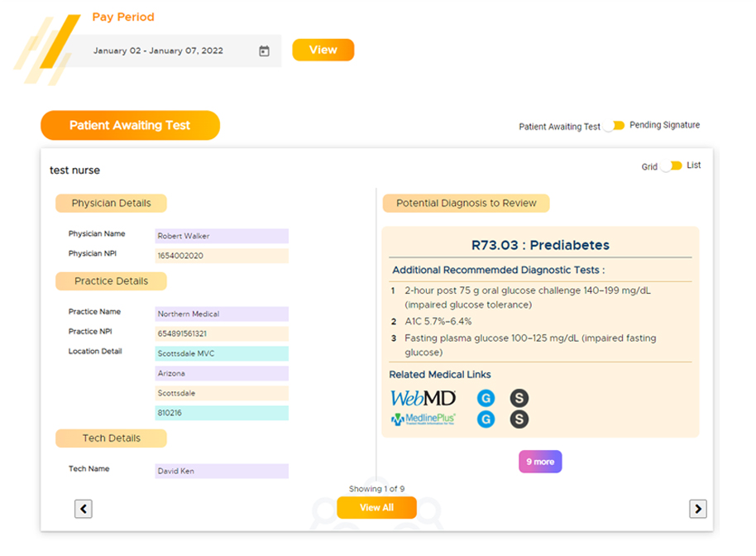The image size is (756, 556).
Task: Expand diagnoses with the 9 more button
Action: click(540, 462)
